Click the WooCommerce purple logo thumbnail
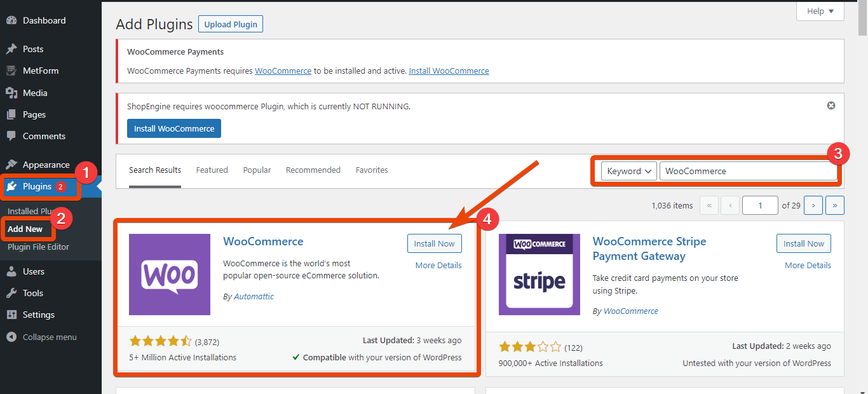 (170, 275)
